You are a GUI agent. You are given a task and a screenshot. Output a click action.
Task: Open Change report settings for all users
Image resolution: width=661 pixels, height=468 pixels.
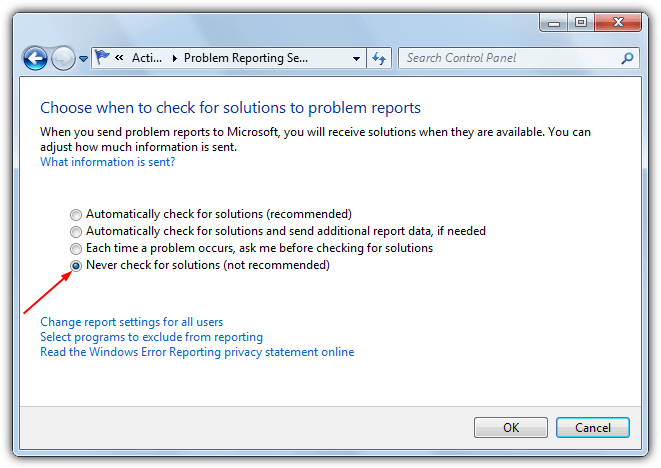(x=132, y=322)
